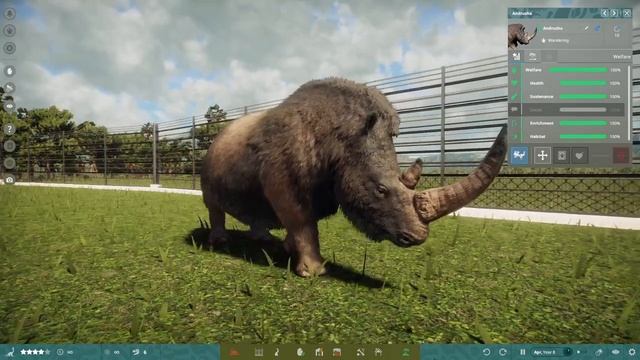The width and height of the screenshot is (640, 360).
Task: Click the eraser icon in bottom-right bar
Action: (x=599, y=352)
